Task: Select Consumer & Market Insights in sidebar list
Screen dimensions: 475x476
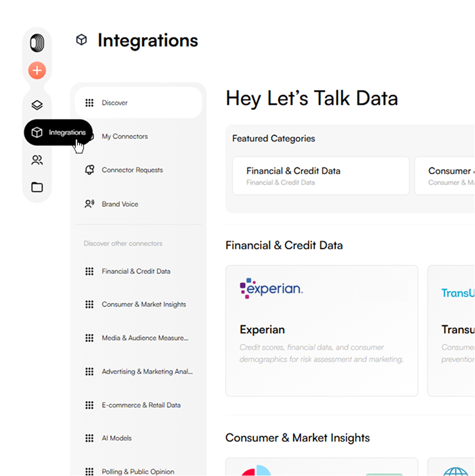Action: pyautogui.click(x=138, y=305)
